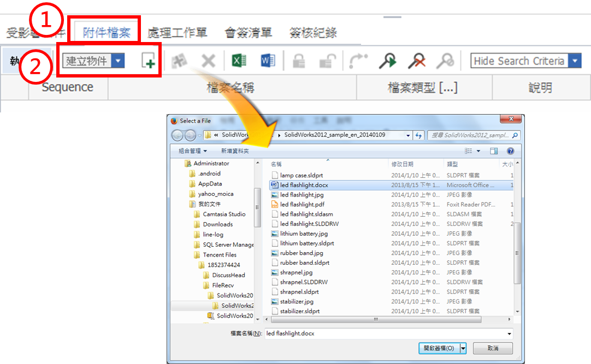Select the Downloads folder in tree
Image resolution: width=591 pixels, height=364 pixels.
pos(217,224)
